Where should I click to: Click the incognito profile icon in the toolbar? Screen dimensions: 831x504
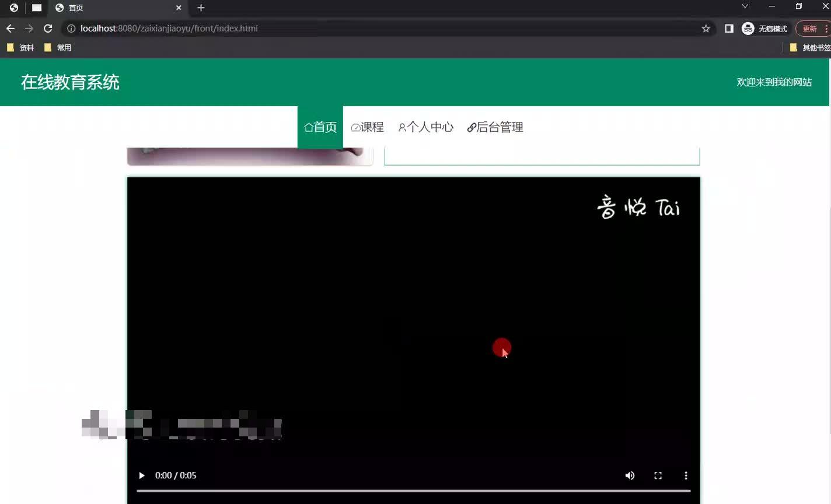tap(748, 28)
